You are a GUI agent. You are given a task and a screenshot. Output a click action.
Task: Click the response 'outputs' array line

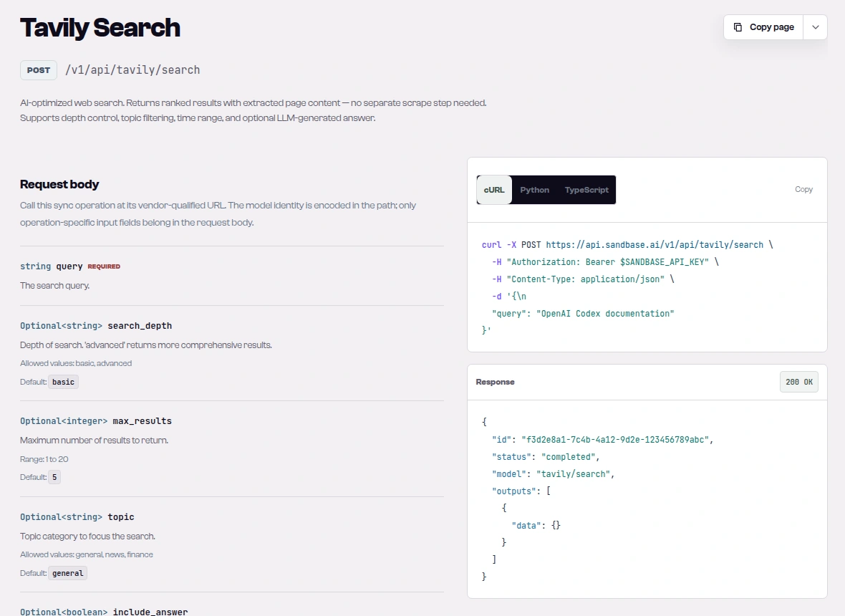[x=521, y=491]
